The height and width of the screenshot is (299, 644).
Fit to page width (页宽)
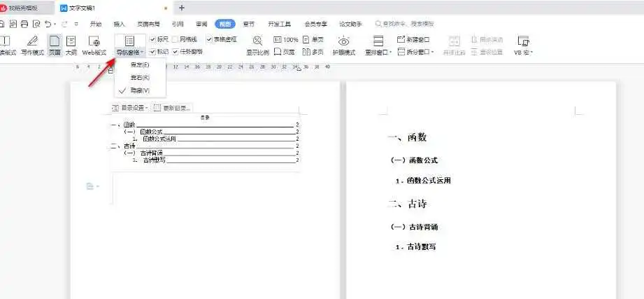(x=284, y=52)
